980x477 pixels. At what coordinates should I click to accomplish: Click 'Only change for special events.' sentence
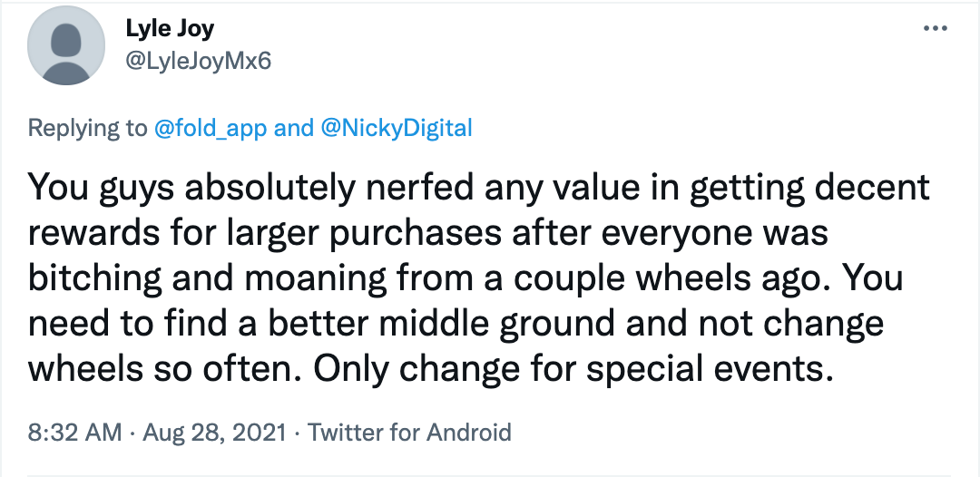pyautogui.click(x=573, y=370)
